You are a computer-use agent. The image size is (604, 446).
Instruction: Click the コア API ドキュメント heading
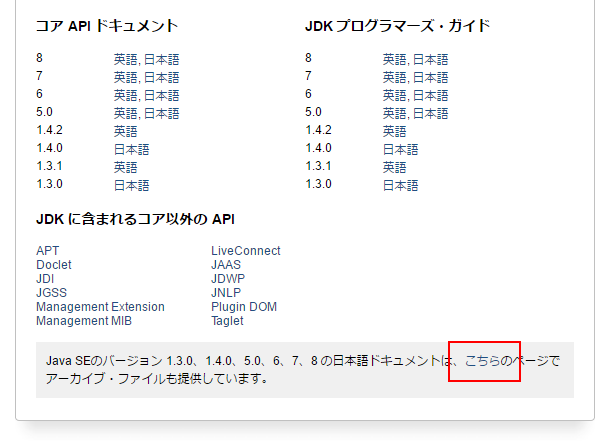tap(107, 26)
